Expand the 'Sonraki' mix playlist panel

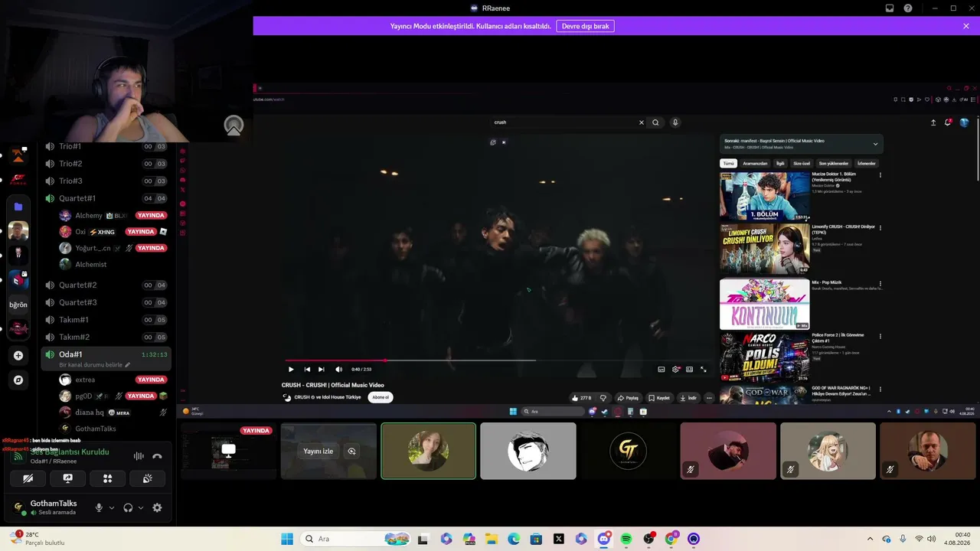(x=875, y=144)
